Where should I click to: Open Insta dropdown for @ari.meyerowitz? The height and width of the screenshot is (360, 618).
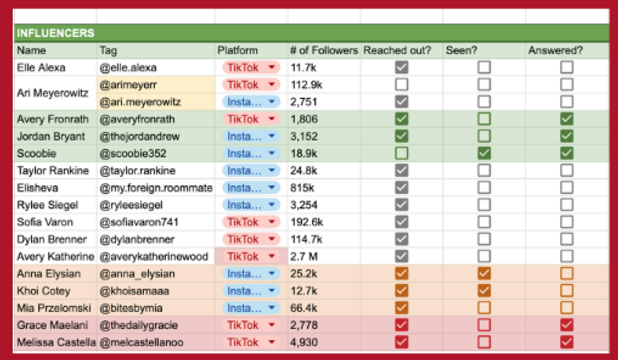click(x=251, y=102)
